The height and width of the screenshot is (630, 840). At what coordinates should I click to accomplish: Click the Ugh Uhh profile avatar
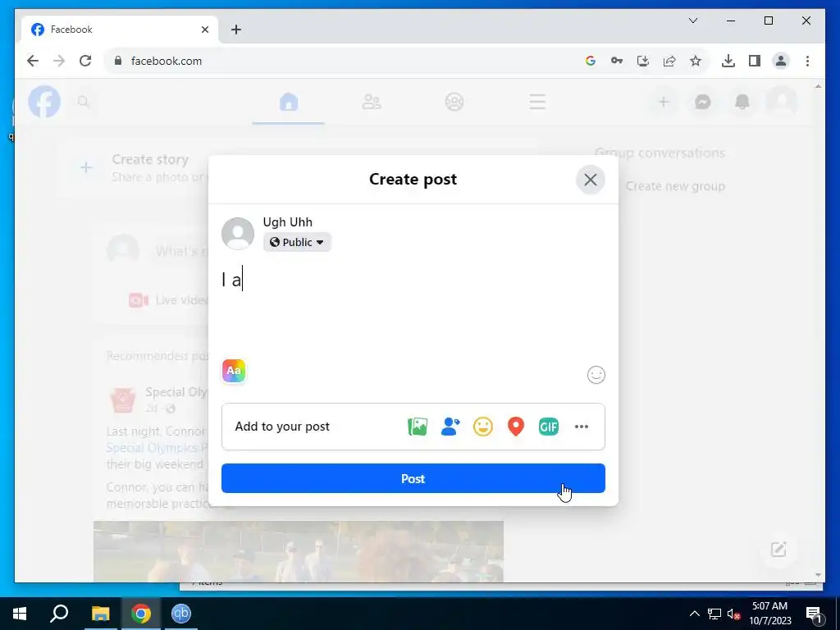click(x=238, y=233)
